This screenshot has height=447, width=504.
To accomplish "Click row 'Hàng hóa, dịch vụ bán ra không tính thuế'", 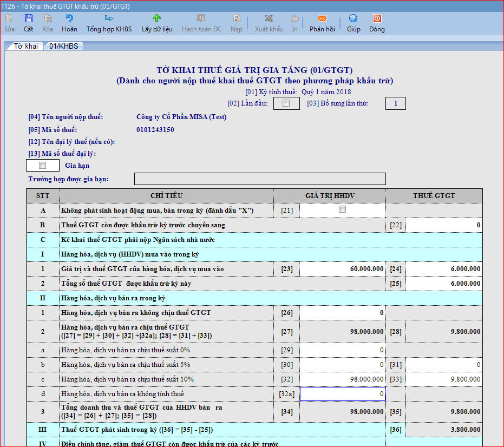I will point(254,394).
